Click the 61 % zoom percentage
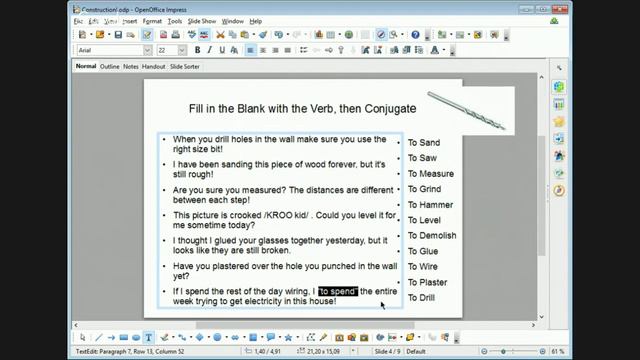640x360 pixels. 558,351
